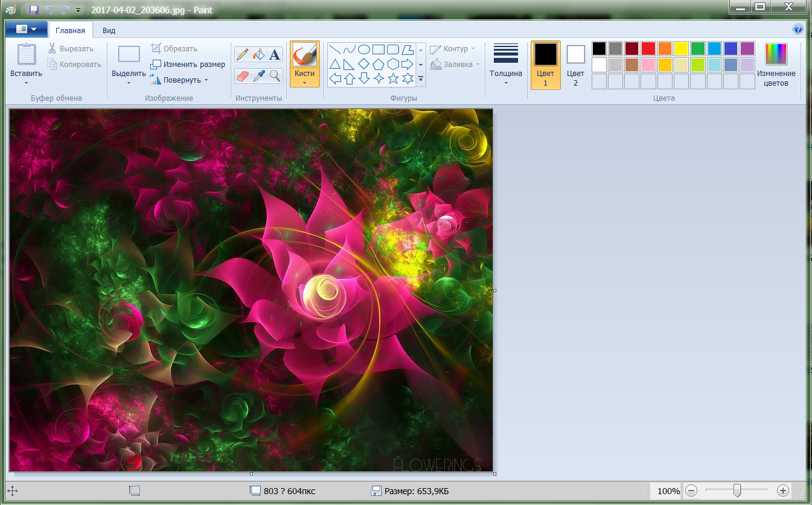Choose the Triangle shape
Viewport: 812px width, 505px height.
pos(334,64)
